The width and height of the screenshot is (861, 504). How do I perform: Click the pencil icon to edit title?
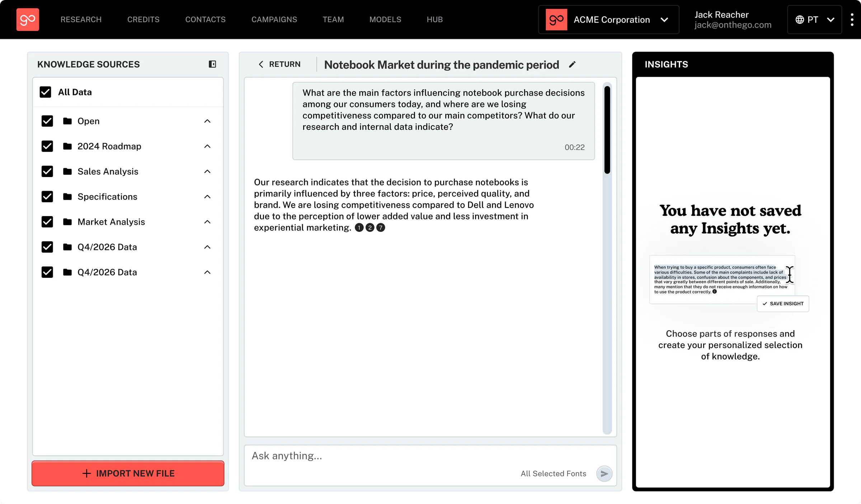point(572,65)
